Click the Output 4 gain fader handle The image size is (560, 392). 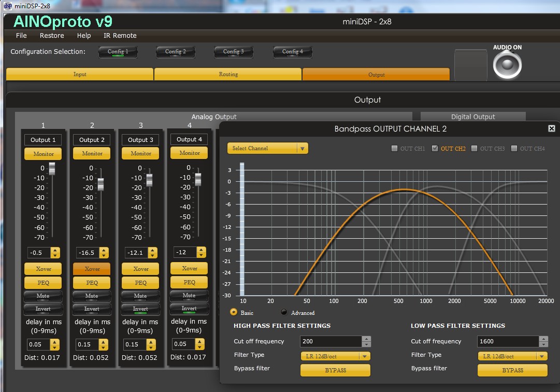click(x=198, y=180)
